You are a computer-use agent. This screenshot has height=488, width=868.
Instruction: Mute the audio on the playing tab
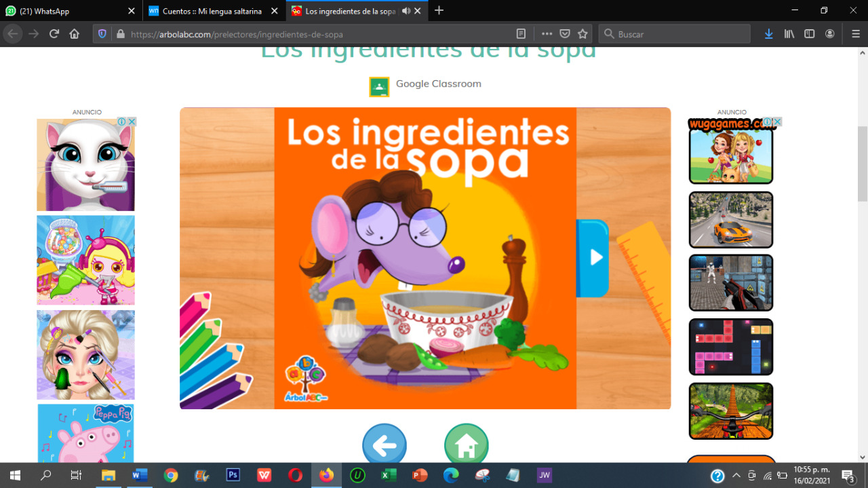(406, 11)
